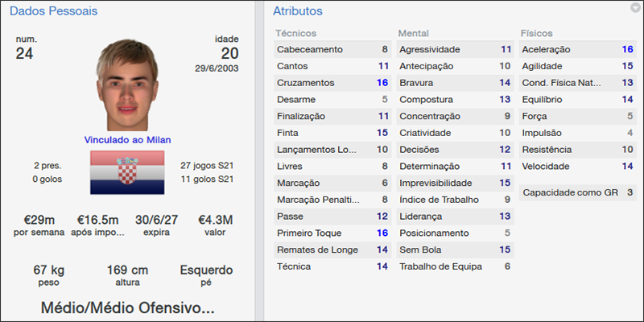This screenshot has width=644, height=322.
Task: Click the Mental column header
Action: coord(413,34)
